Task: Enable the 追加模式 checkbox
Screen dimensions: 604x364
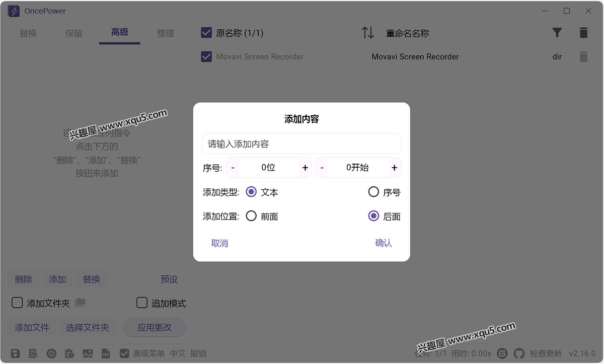Action: click(142, 303)
